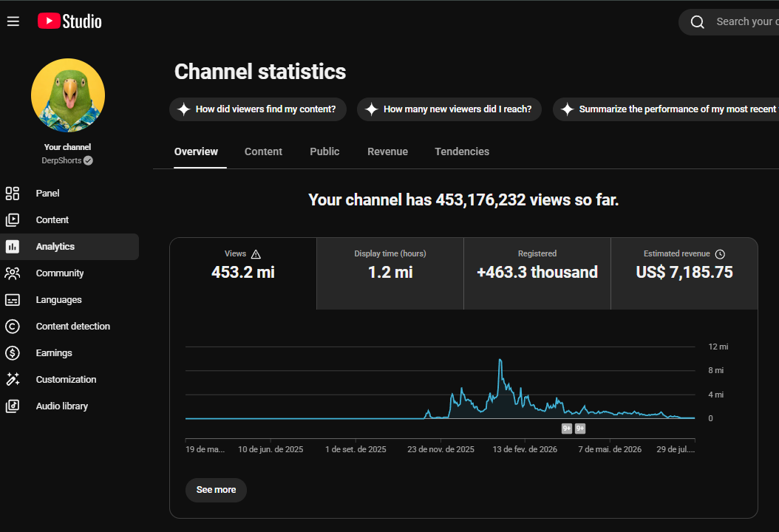This screenshot has width=779, height=532.
Task: Click the clock icon beside Estimated revenue
Action: (x=720, y=254)
